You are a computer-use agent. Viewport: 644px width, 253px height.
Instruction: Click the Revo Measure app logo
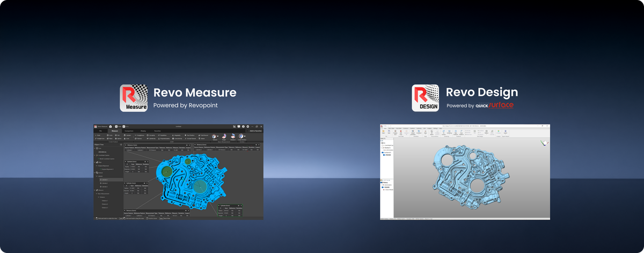[133, 98]
